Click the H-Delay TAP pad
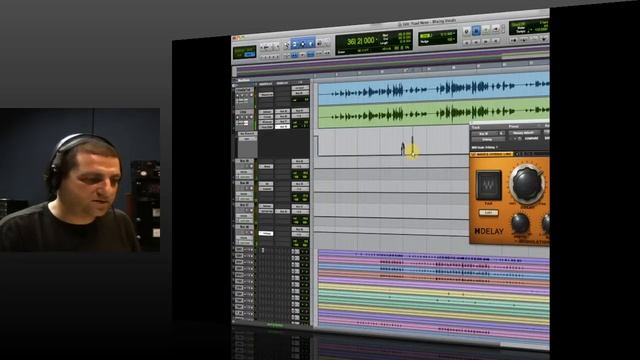Screen dimensions: 640x360 coord(489,185)
